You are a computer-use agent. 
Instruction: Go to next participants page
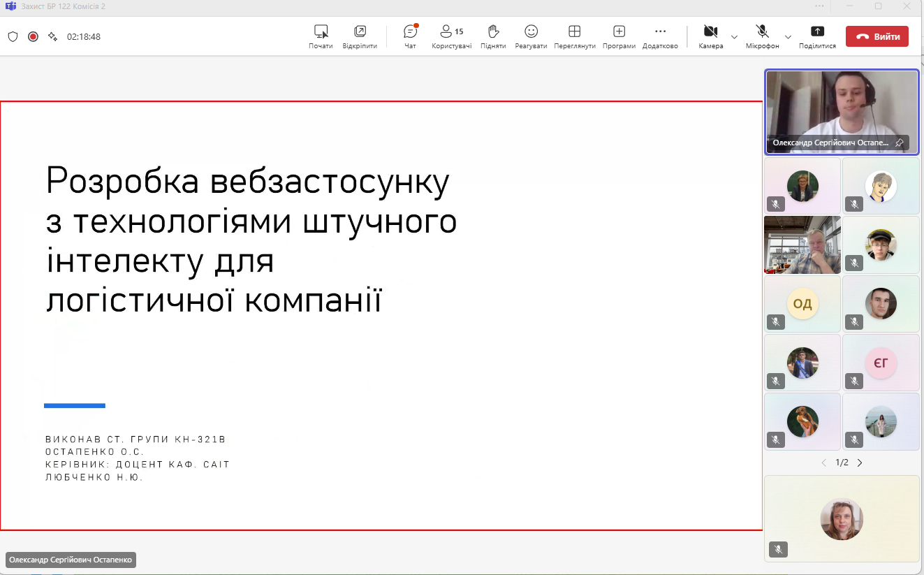[860, 463]
